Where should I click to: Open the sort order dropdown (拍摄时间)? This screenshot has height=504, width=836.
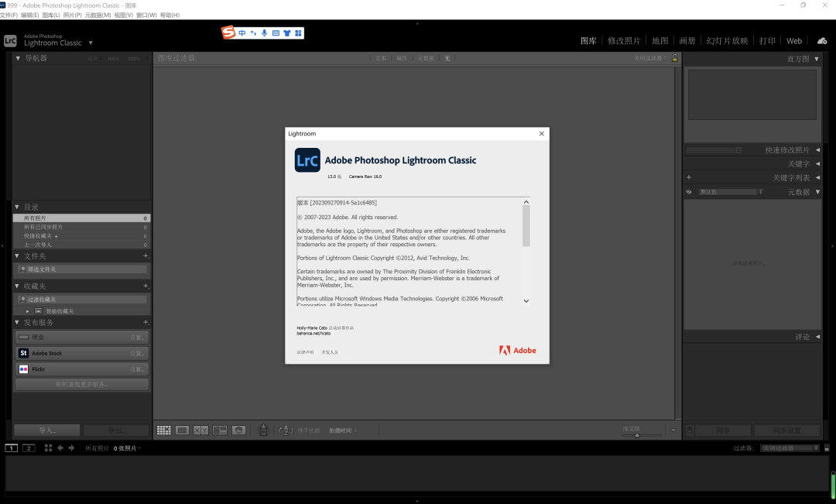coord(343,430)
